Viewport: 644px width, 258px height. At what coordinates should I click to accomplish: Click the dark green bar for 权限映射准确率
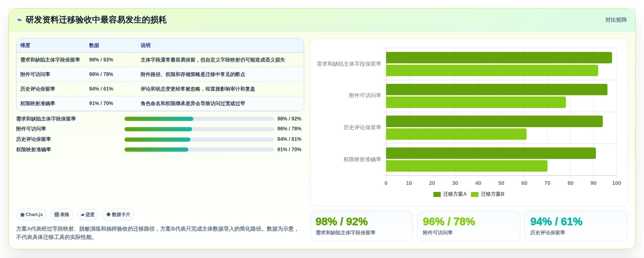pos(491,153)
